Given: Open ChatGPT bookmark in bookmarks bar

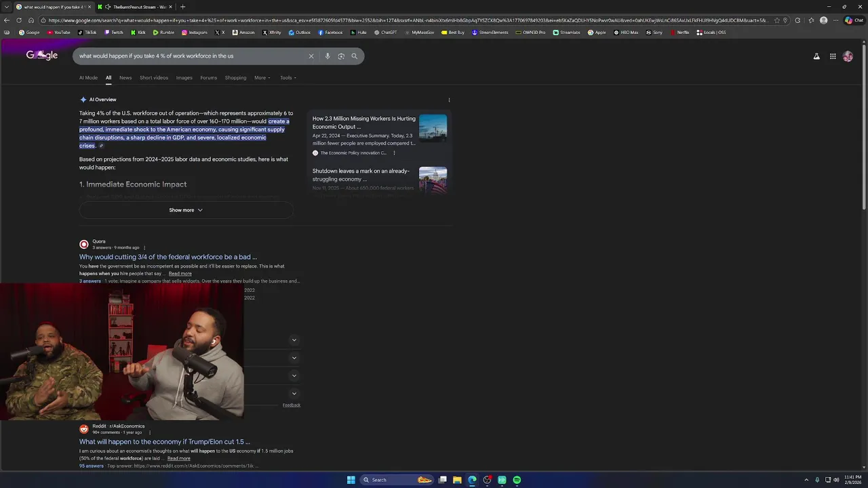Looking at the screenshot, I should [386, 33].
